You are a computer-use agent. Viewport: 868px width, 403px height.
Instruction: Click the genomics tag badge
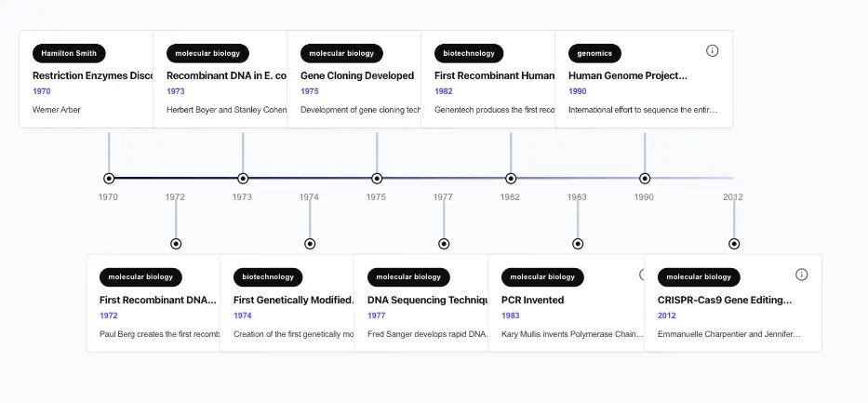coord(594,53)
